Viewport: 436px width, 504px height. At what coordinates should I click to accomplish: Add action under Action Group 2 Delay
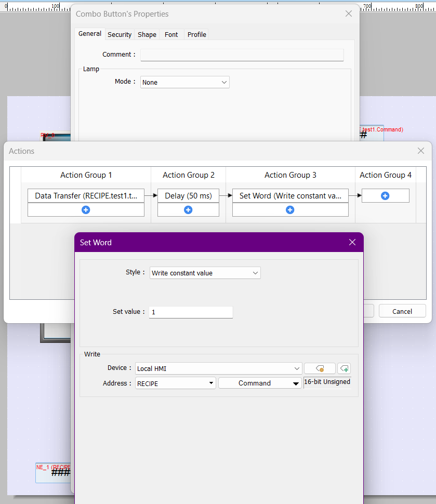[188, 210]
